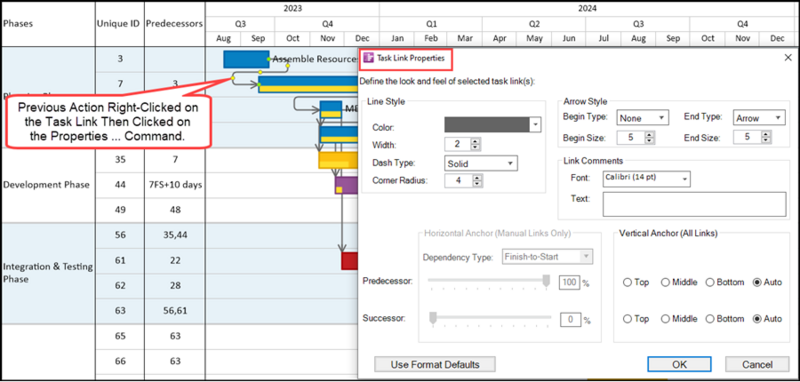
Task: Select the Assemble Resources blue task bar
Action: coord(246,59)
